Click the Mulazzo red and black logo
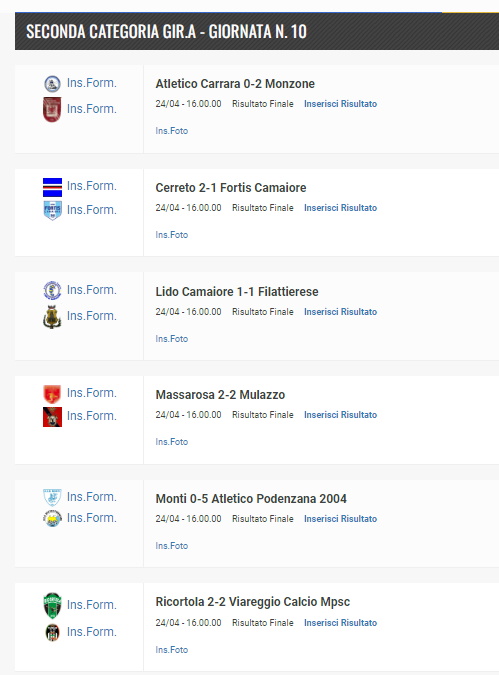 point(53,417)
